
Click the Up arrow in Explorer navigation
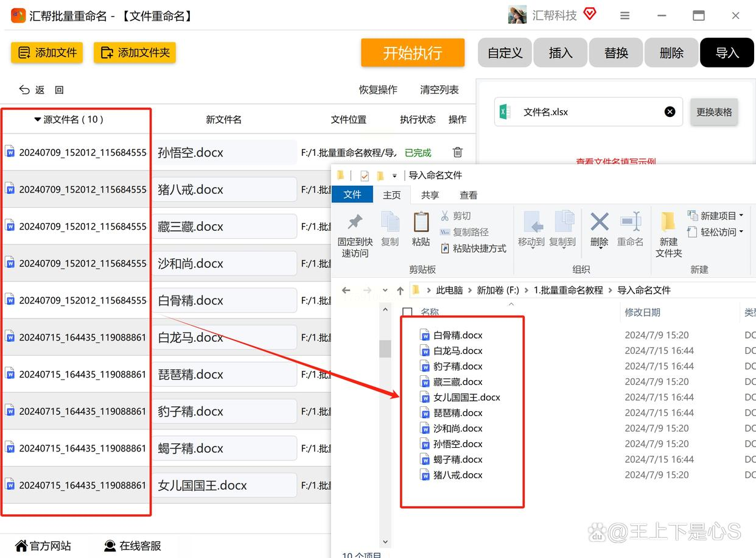point(400,291)
